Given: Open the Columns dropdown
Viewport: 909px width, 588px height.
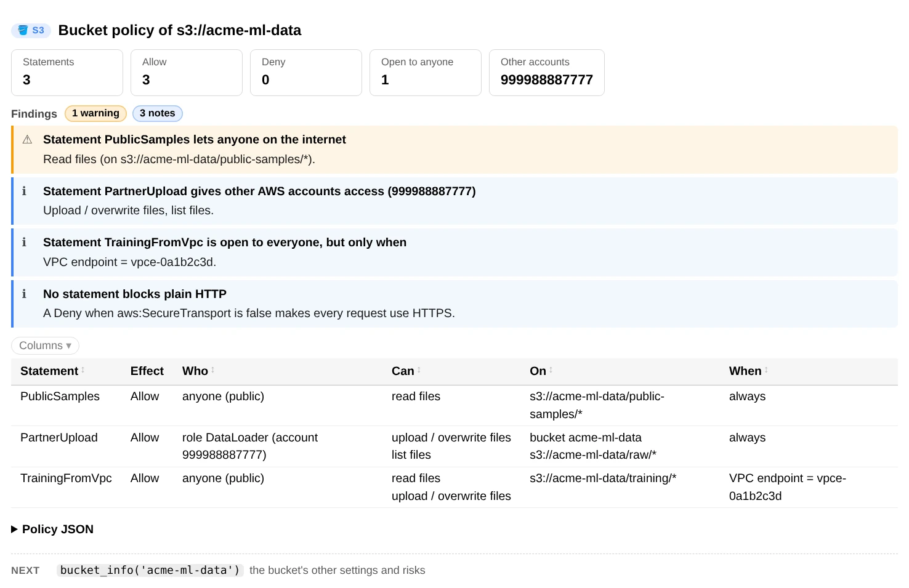Looking at the screenshot, I should tap(45, 345).
